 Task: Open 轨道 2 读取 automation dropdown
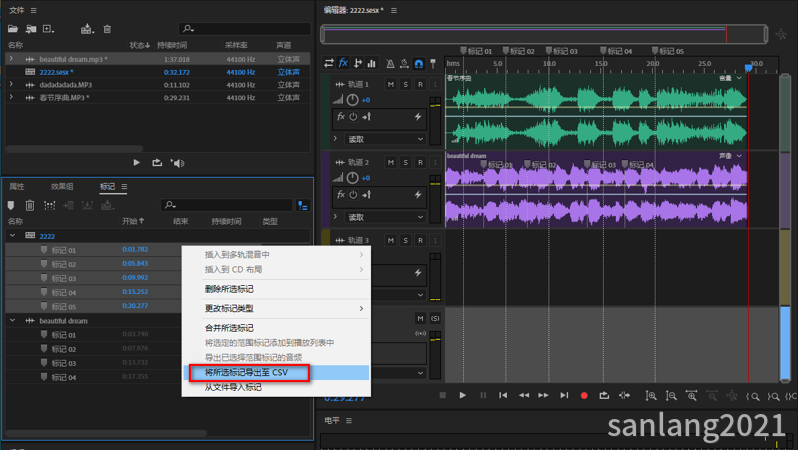[385, 217]
